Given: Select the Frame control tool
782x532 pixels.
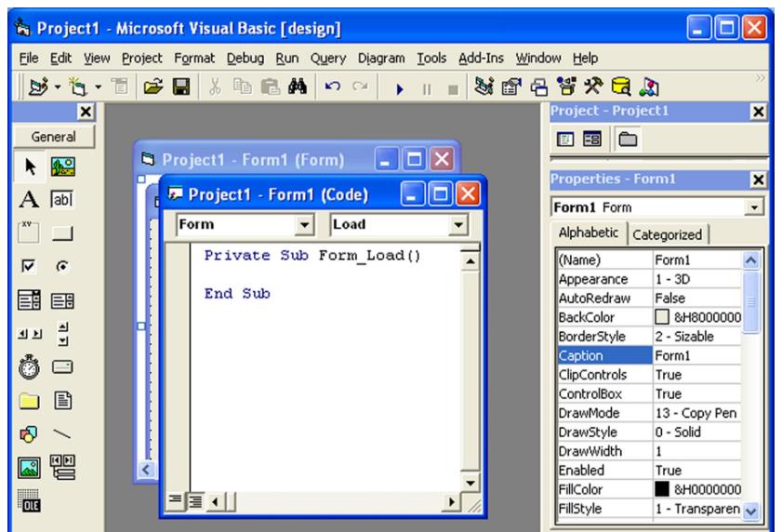Looking at the screenshot, I should click(x=30, y=233).
